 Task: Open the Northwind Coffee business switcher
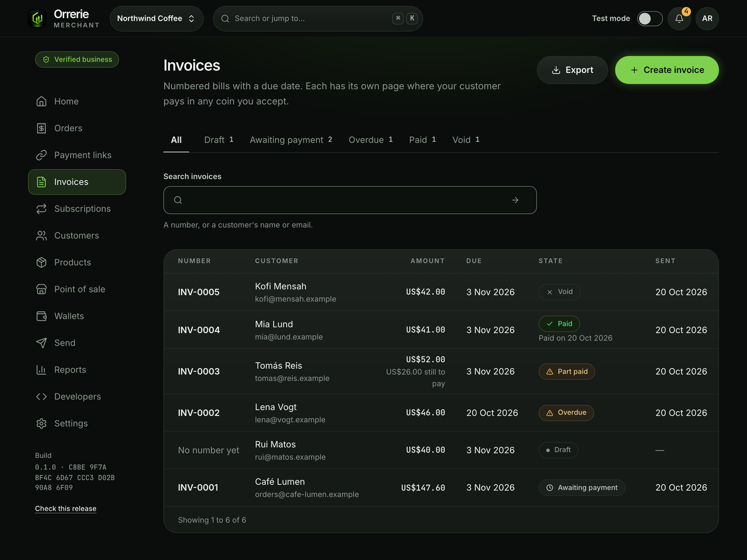point(156,19)
